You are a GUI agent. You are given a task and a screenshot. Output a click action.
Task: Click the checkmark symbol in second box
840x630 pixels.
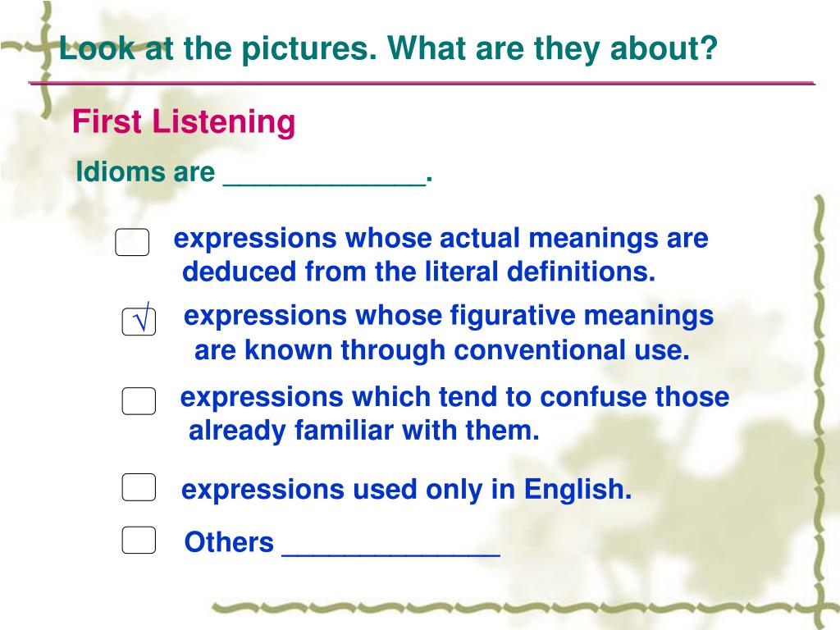click(x=141, y=318)
